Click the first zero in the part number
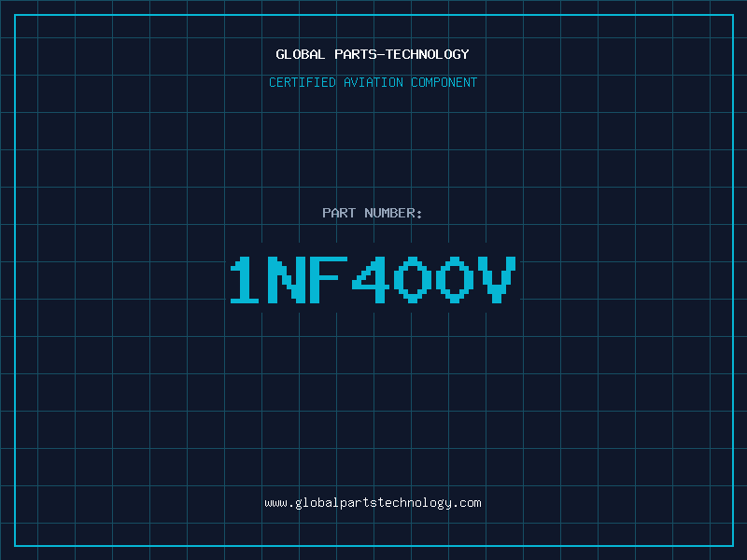Viewport: 747px width, 560px height. (413, 280)
